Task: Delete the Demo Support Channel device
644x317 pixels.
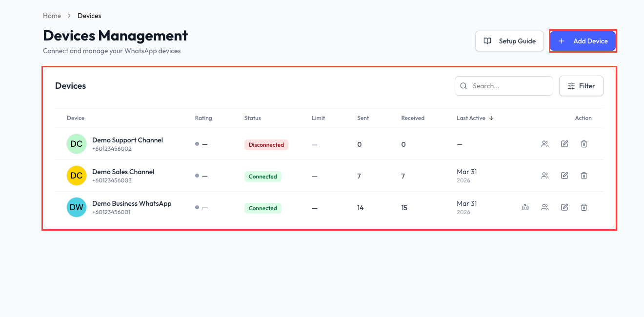Action: 584,144
